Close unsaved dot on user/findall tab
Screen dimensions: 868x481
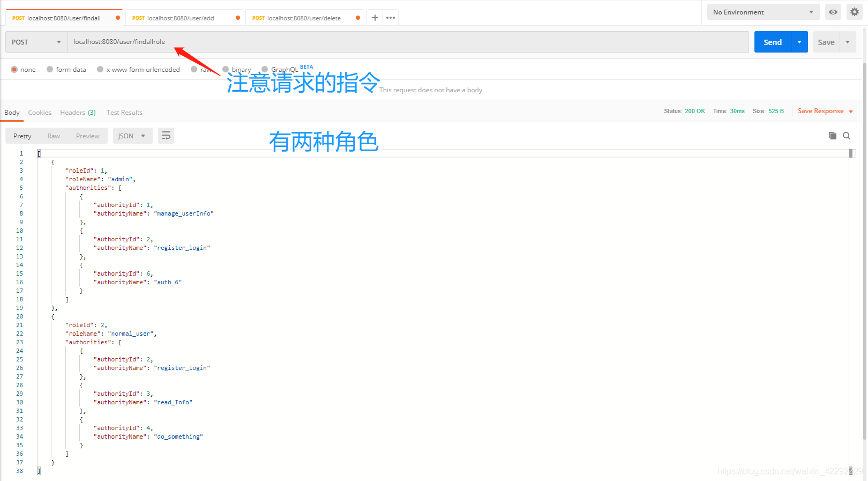click(x=118, y=18)
